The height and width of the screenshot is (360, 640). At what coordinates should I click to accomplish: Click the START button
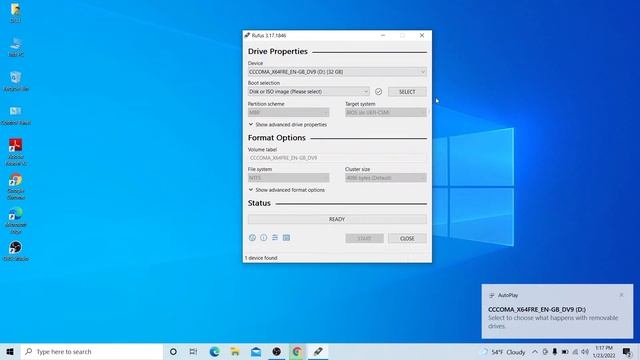[x=364, y=238]
